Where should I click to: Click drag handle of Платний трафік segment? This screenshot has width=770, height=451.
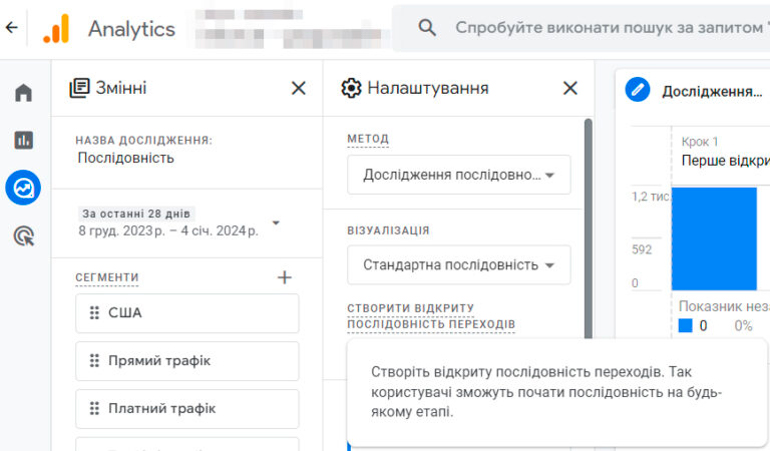[x=94, y=408]
